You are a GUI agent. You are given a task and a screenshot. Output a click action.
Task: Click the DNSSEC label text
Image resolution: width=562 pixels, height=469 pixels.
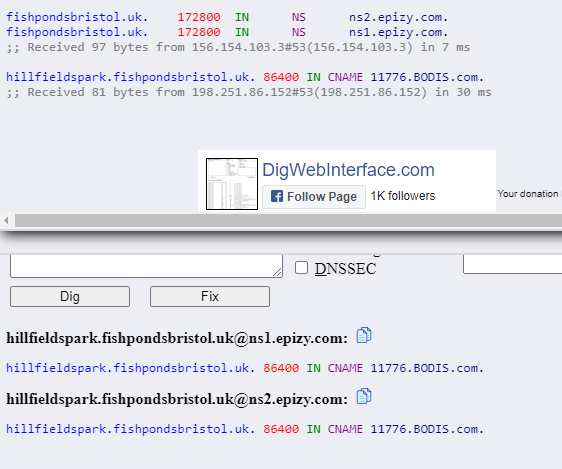(346, 269)
